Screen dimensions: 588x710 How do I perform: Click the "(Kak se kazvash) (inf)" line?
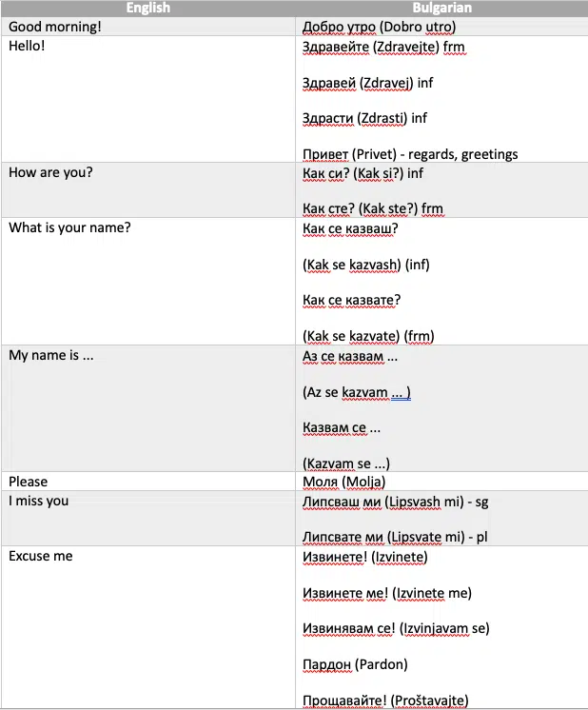pos(366,265)
